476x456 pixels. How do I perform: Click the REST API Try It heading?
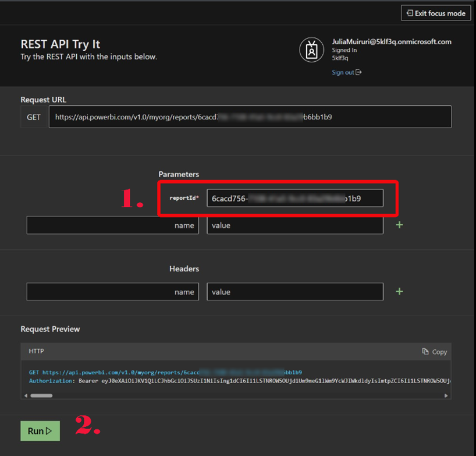60,44
